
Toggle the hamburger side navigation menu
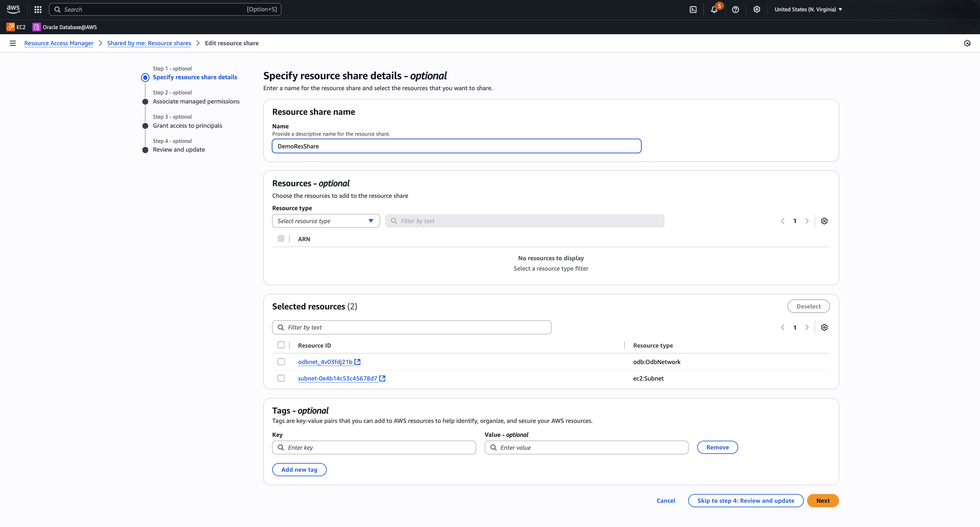[x=13, y=43]
